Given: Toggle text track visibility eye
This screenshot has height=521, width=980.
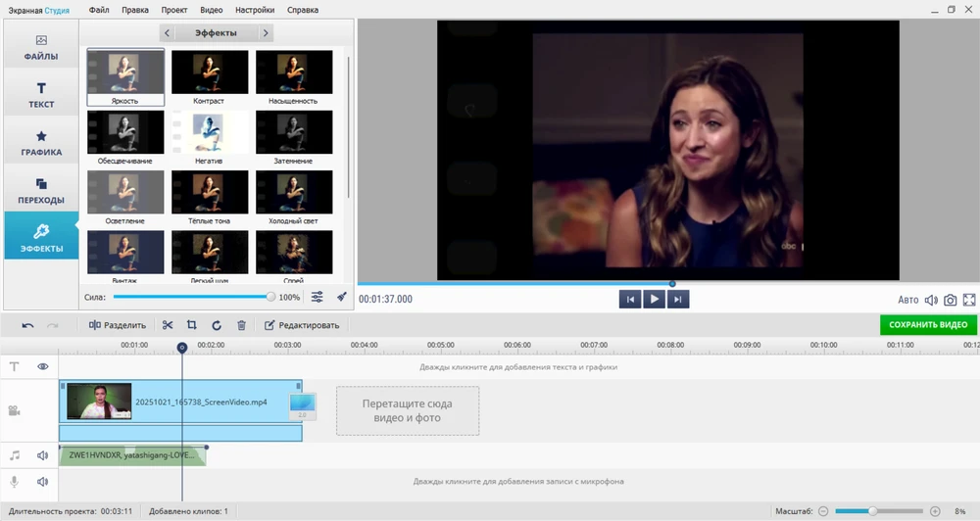Looking at the screenshot, I should click(x=43, y=366).
